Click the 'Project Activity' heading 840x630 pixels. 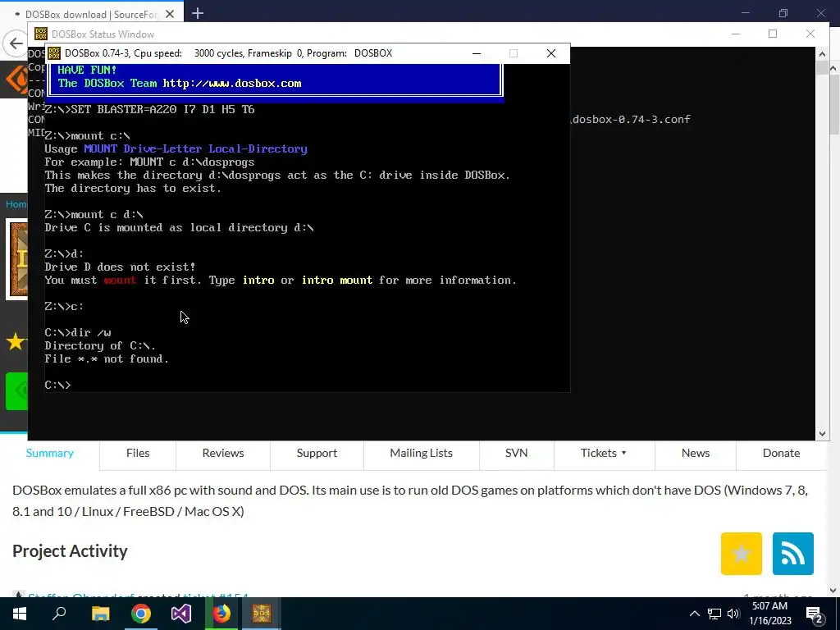tap(71, 550)
